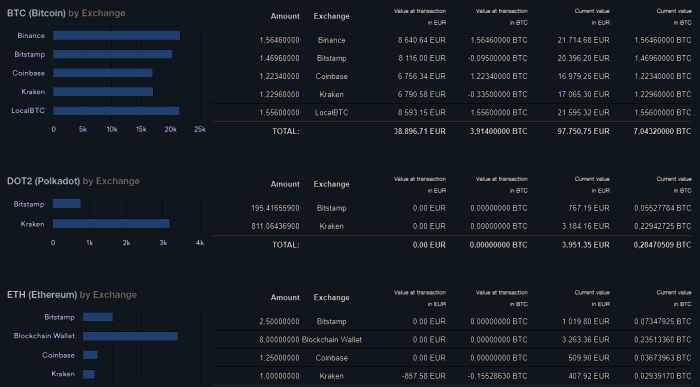Select the LocalBTC row in BTC table
This screenshot has height=387, width=700.
pyautogui.click(x=452, y=112)
